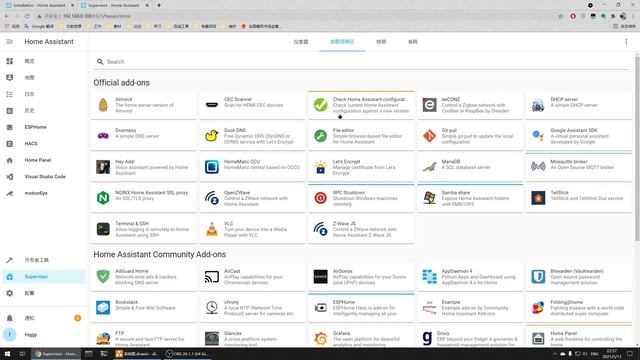640x360 pixels.
Task: Open the Z-Wave JS add-on icon
Action: click(x=320, y=229)
